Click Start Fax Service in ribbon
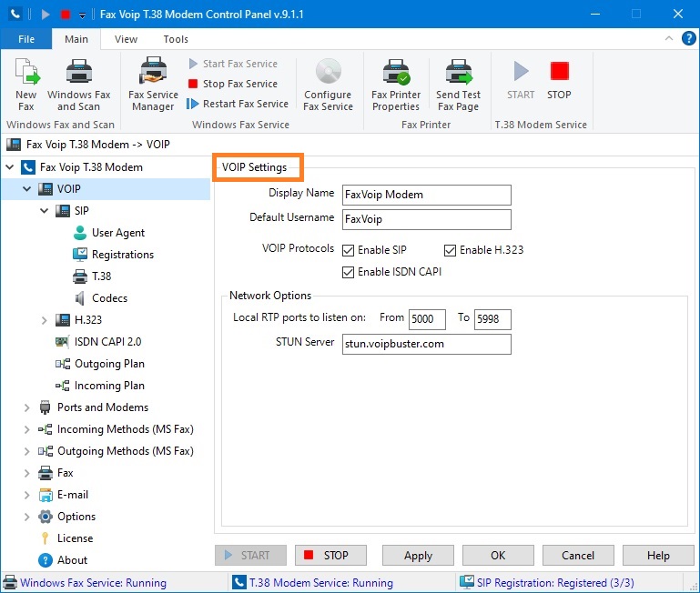Viewport: 700px width, 593px height. 233,64
